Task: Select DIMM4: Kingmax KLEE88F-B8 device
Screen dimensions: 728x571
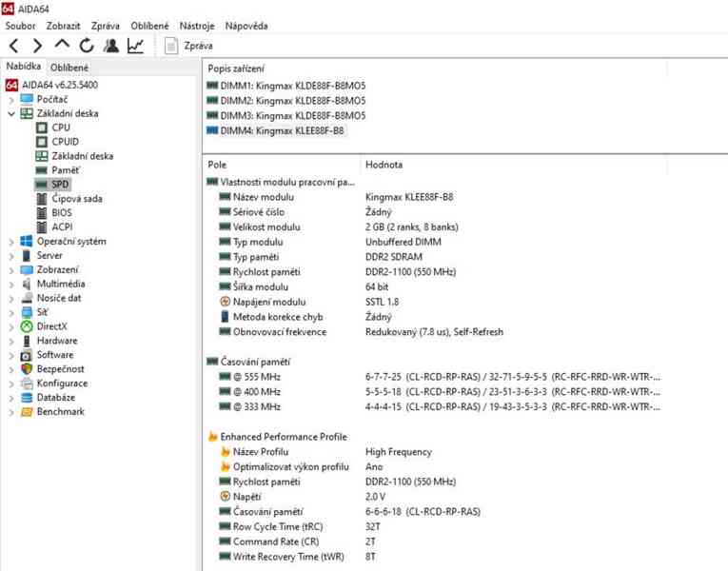Action: (x=276, y=131)
